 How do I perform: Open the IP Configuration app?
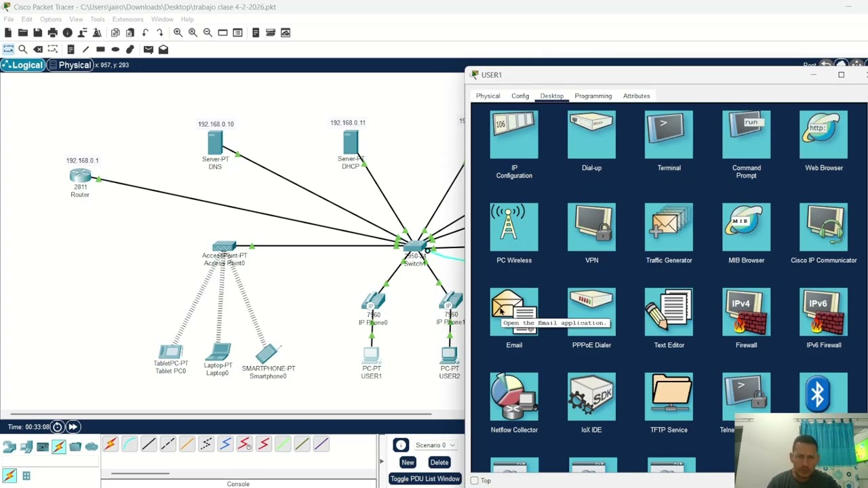coord(514,136)
